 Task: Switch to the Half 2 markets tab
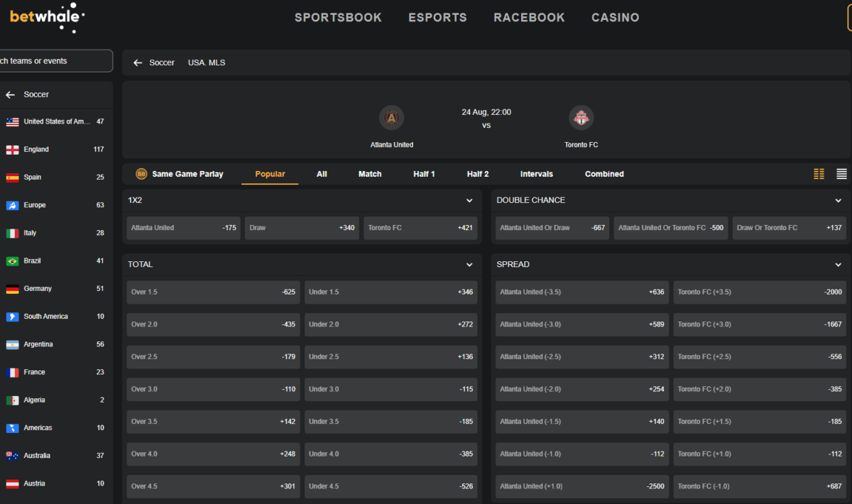tap(478, 174)
